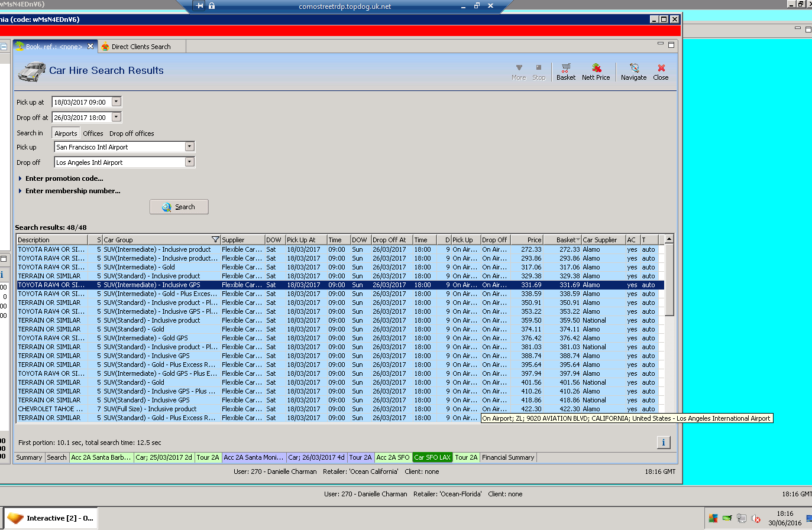Click the red Close toolbar icon

click(x=661, y=71)
